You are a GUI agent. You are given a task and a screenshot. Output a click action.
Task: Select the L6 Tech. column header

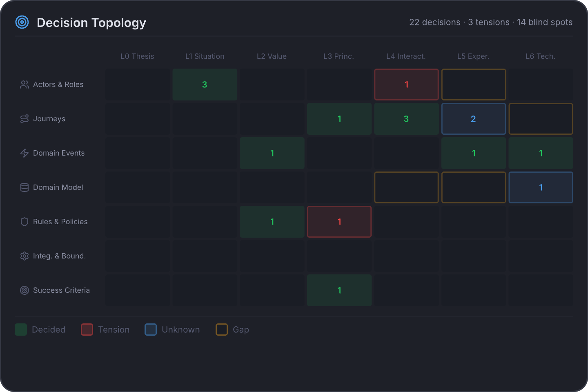pyautogui.click(x=540, y=56)
